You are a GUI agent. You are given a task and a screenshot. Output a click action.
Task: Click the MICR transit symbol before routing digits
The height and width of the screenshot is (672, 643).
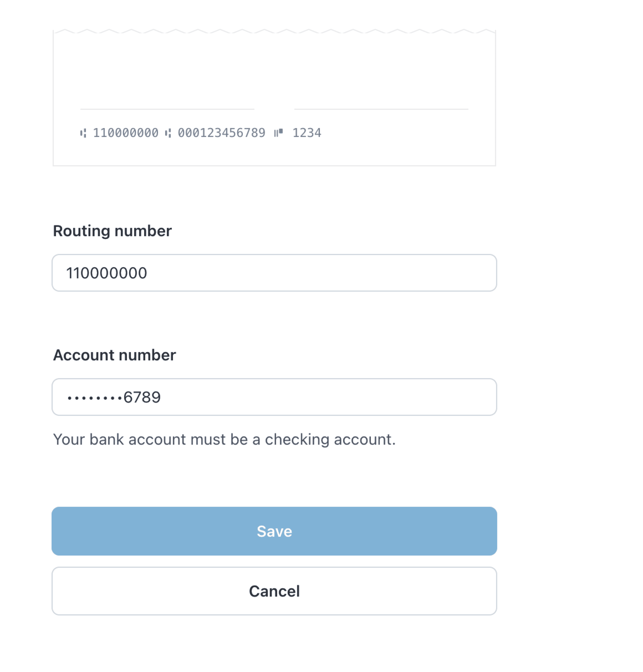coord(83,133)
